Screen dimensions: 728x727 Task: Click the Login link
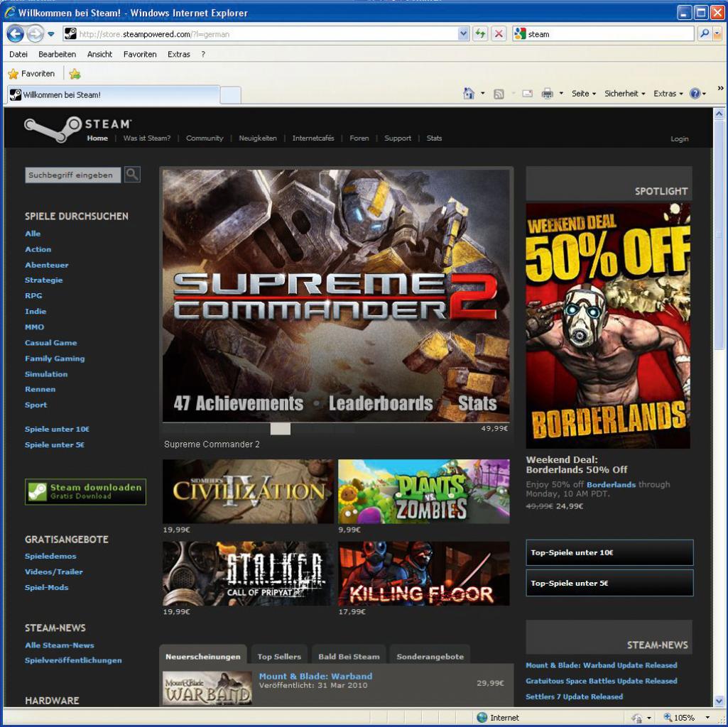click(x=679, y=139)
